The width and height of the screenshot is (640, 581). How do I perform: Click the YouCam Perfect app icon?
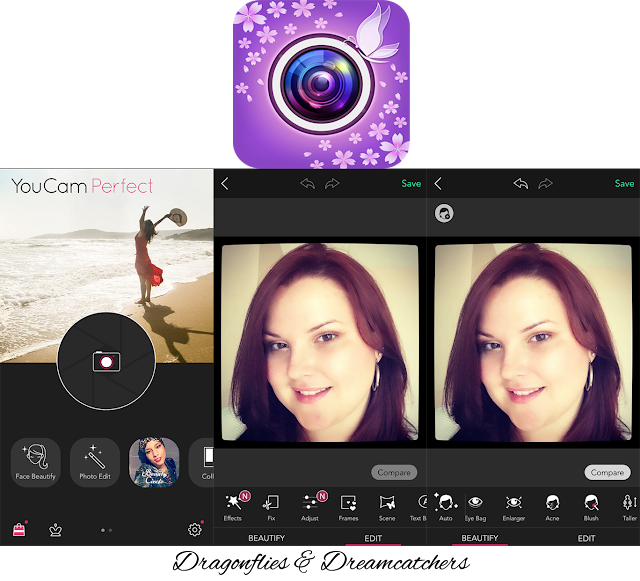[321, 84]
